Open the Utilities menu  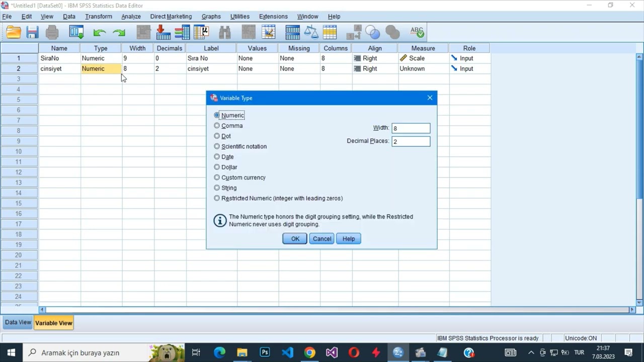[240, 17]
